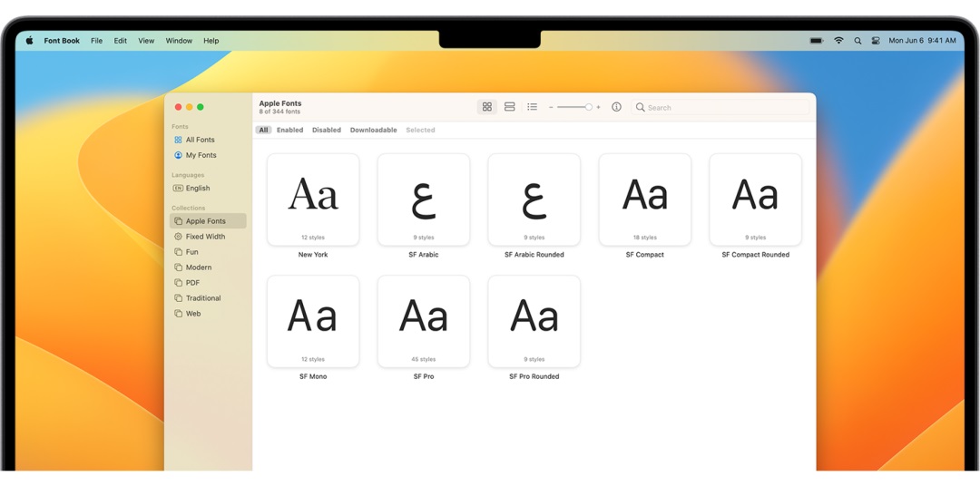Open the Font Book menu
The width and height of the screenshot is (980, 486).
tap(62, 41)
